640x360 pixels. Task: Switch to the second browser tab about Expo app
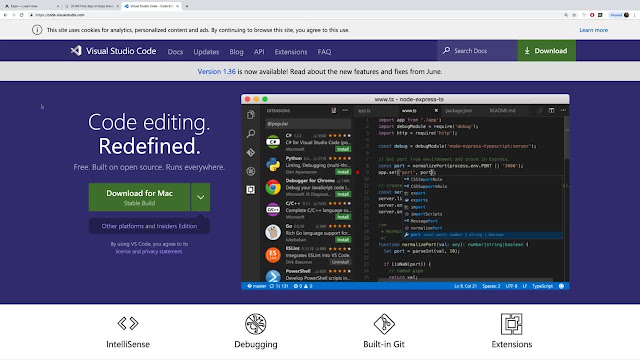91,6
